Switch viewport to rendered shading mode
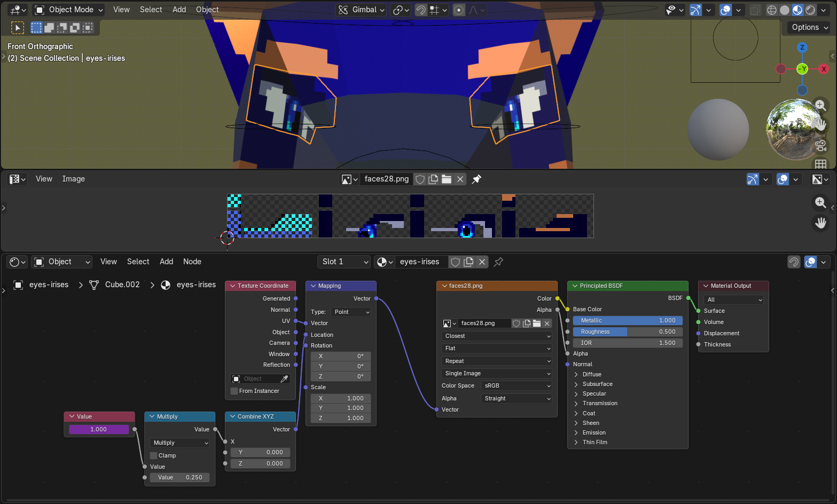 point(810,10)
